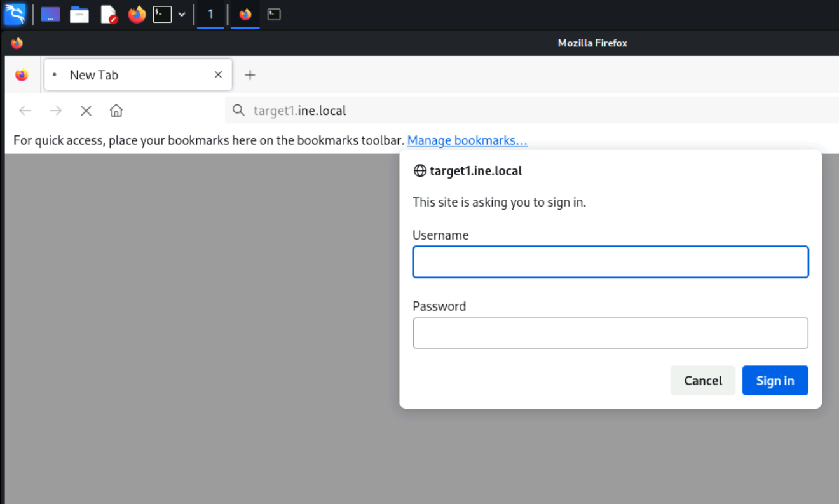Click the Cancel button on the dialog

pos(703,380)
